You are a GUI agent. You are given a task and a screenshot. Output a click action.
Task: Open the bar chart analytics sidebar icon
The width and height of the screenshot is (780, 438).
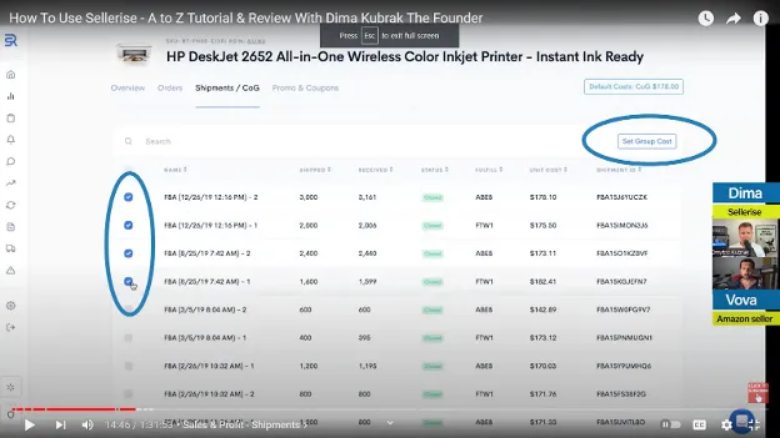tap(11, 97)
